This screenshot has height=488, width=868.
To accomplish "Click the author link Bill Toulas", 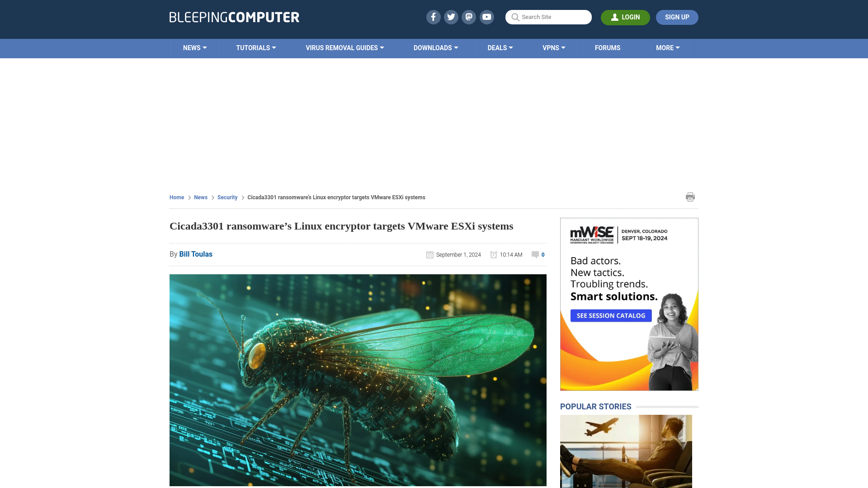I will point(196,254).
